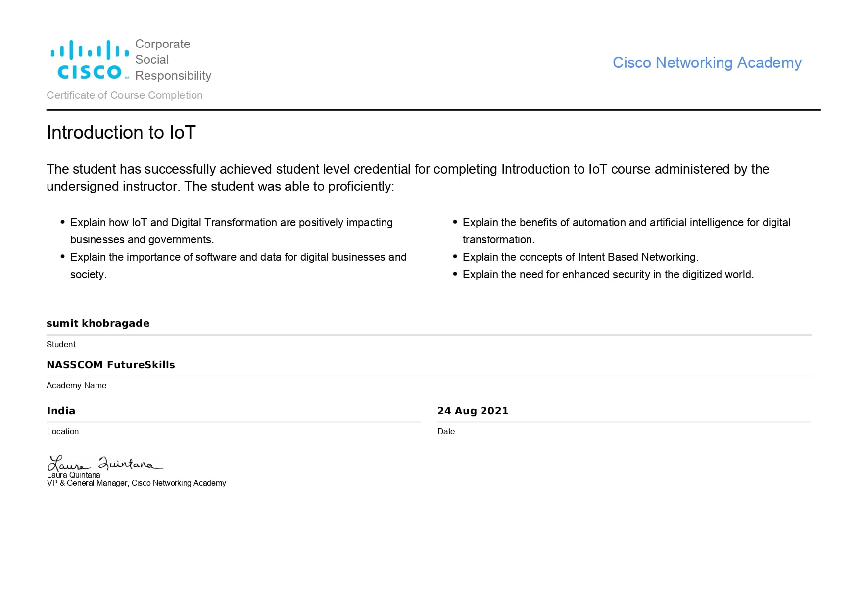Click the 'Corporate Social Responsibility' text
Viewport: 868px width, 614px height.
tap(173, 60)
